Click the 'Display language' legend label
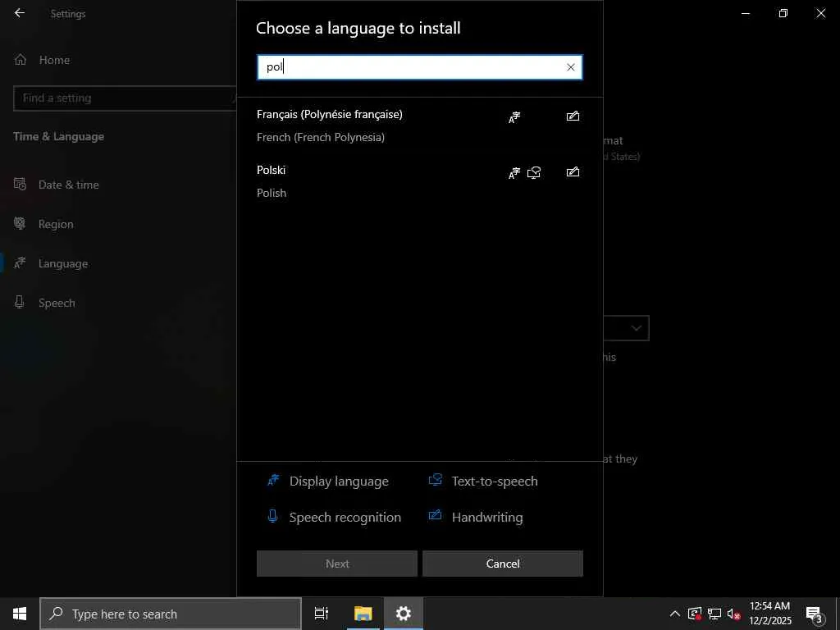This screenshot has width=840, height=630. click(339, 481)
